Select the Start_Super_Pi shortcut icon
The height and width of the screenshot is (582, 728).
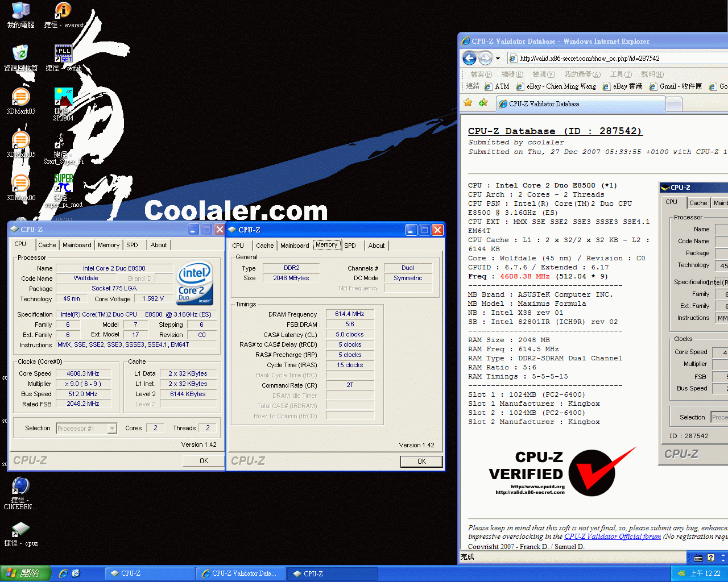(x=63, y=148)
